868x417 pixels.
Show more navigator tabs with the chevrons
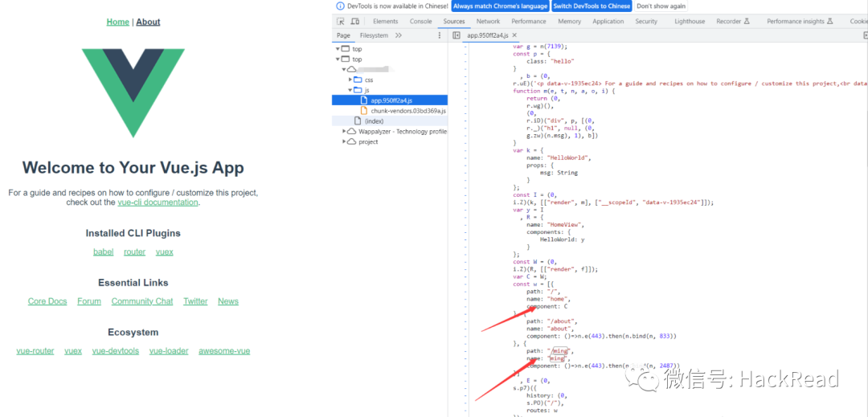[398, 35]
